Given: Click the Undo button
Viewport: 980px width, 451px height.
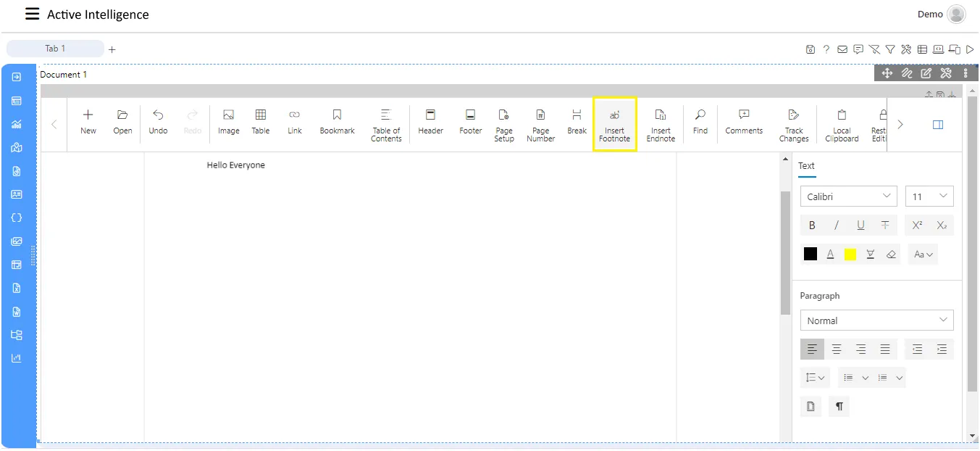Looking at the screenshot, I should tap(158, 122).
